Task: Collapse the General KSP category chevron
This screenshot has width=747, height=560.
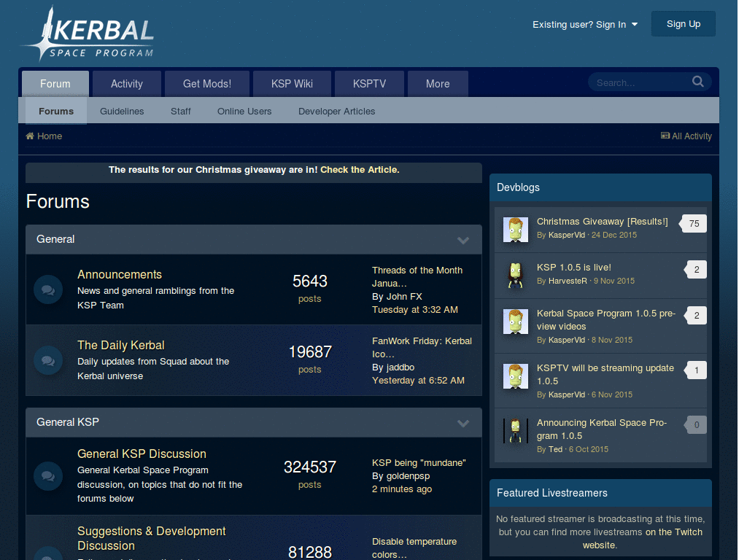Action: 463,423
